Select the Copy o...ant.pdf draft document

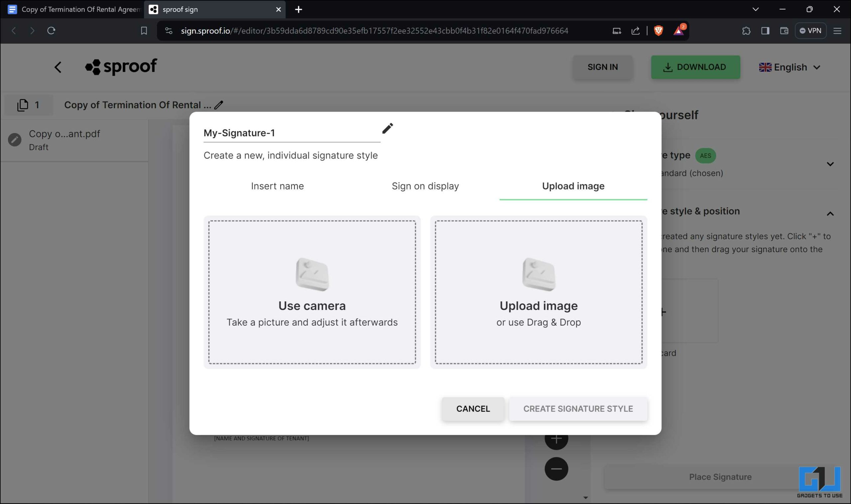point(74,140)
